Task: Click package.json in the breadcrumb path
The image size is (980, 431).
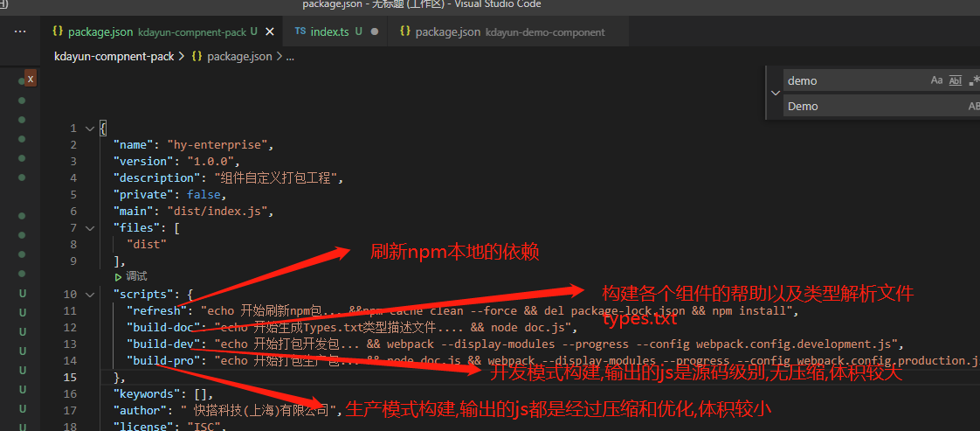Action: click(238, 56)
